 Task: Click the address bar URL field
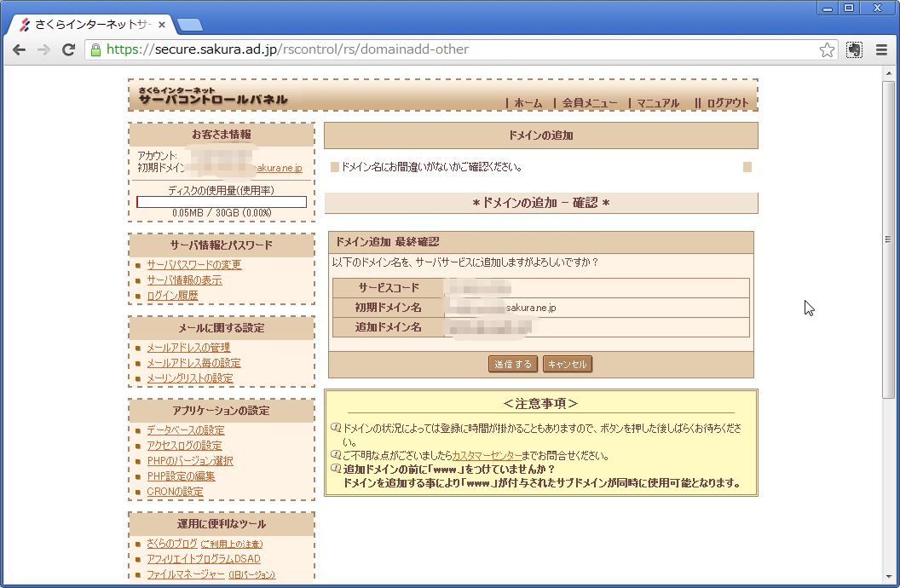[459, 50]
